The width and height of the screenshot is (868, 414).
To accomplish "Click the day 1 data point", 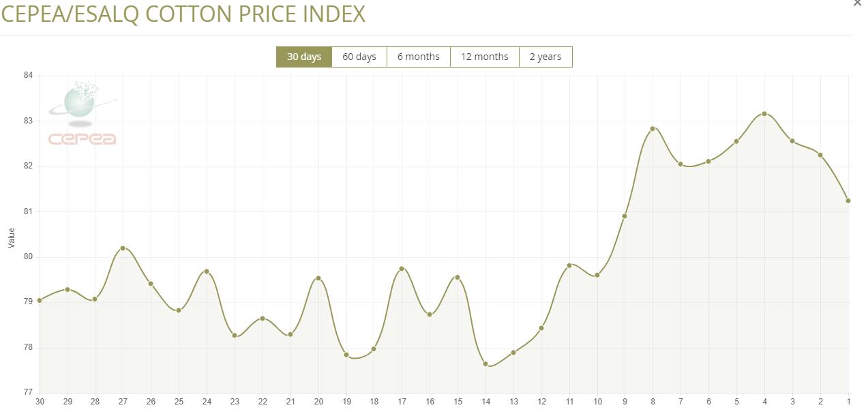I will 848,201.
